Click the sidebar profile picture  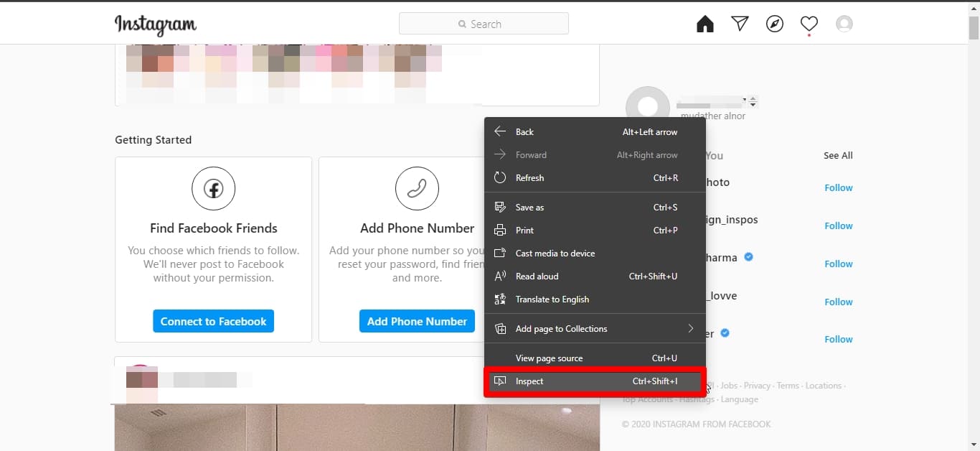point(648,103)
